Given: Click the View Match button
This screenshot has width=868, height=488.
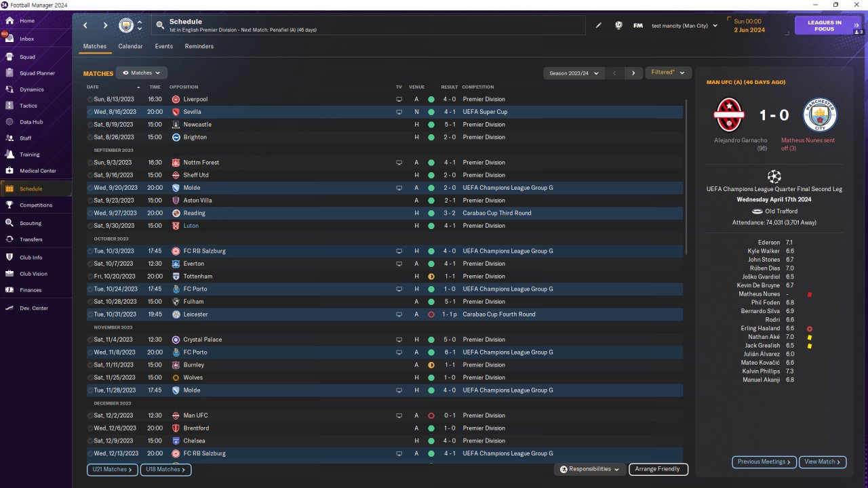Looking at the screenshot, I should pyautogui.click(x=823, y=462).
